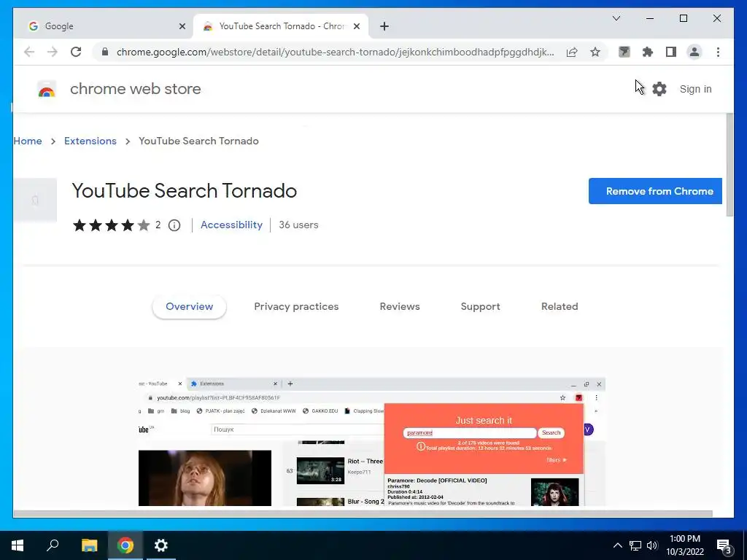This screenshot has width=747, height=560.
Task: Open the Chrome profile avatar
Action: [x=694, y=52]
